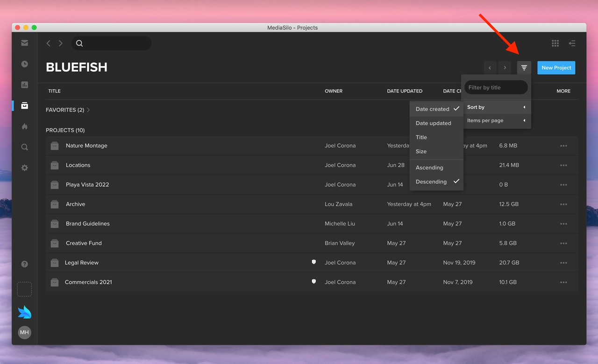Click owner Michelle Liu
Image resolution: width=598 pixels, height=364 pixels.
(340, 224)
